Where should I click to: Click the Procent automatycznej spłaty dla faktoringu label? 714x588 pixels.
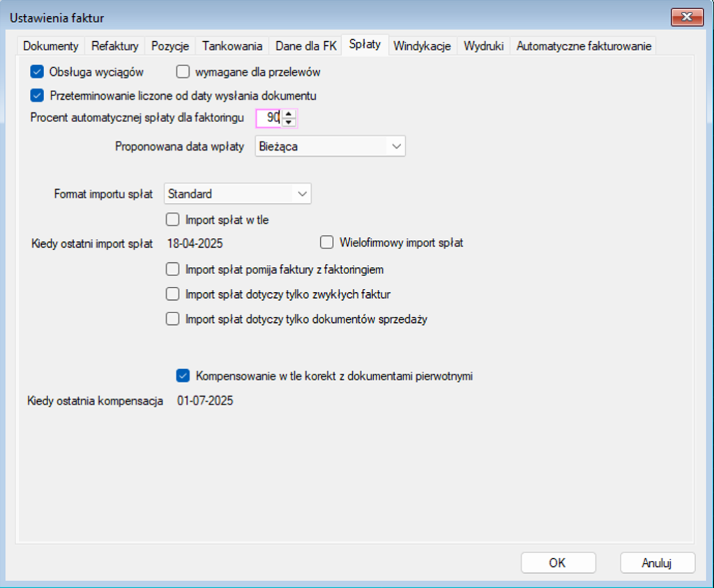[x=137, y=117]
